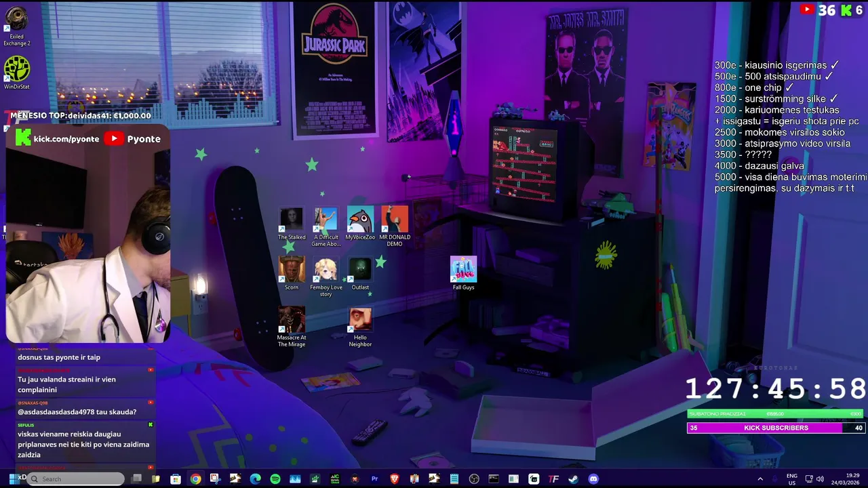Open the clock showing 19:29 24/03/2026
This screenshot has width=868, height=488.
tap(845, 479)
